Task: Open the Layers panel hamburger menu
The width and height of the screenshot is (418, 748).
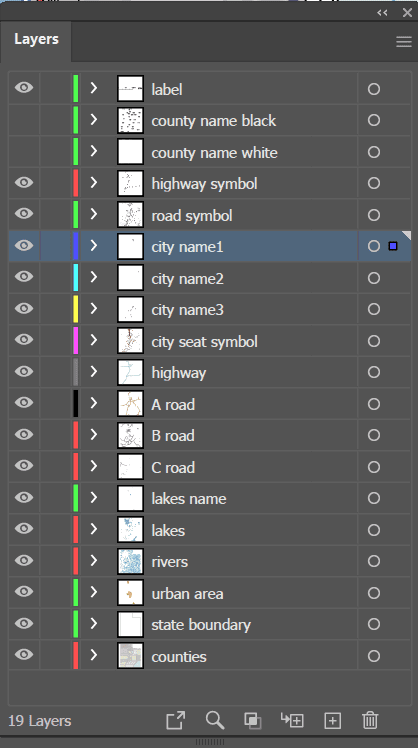Action: click(404, 42)
